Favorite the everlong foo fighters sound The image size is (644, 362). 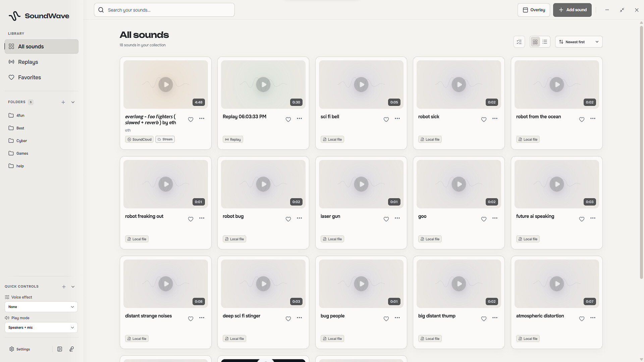(191, 120)
